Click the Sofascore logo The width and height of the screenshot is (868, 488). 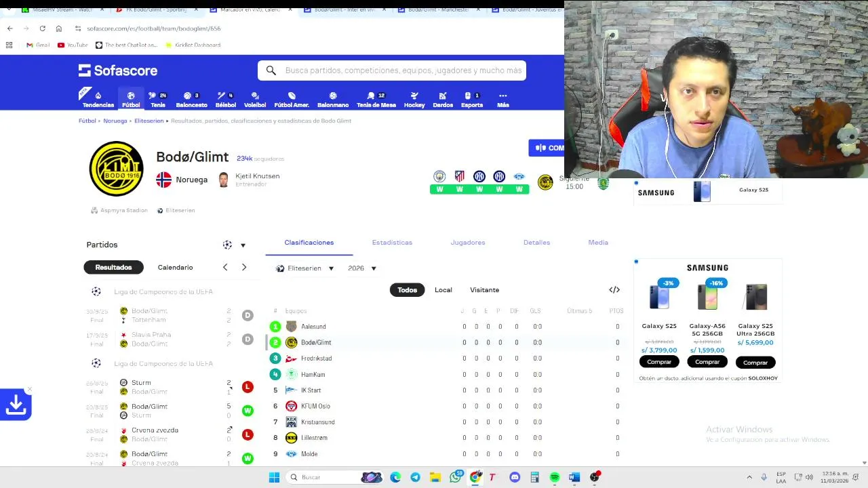point(118,70)
